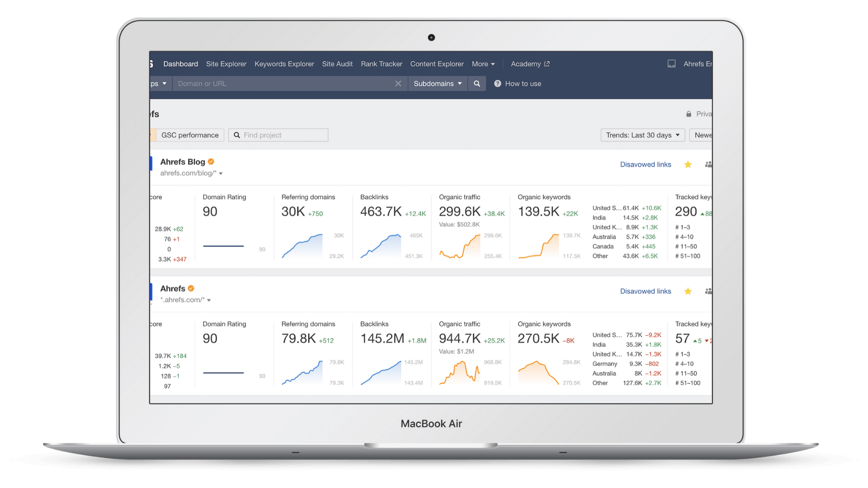Image resolution: width=868 pixels, height=488 pixels.
Task: Click the 145.2M backlinks value
Action: coord(382,338)
